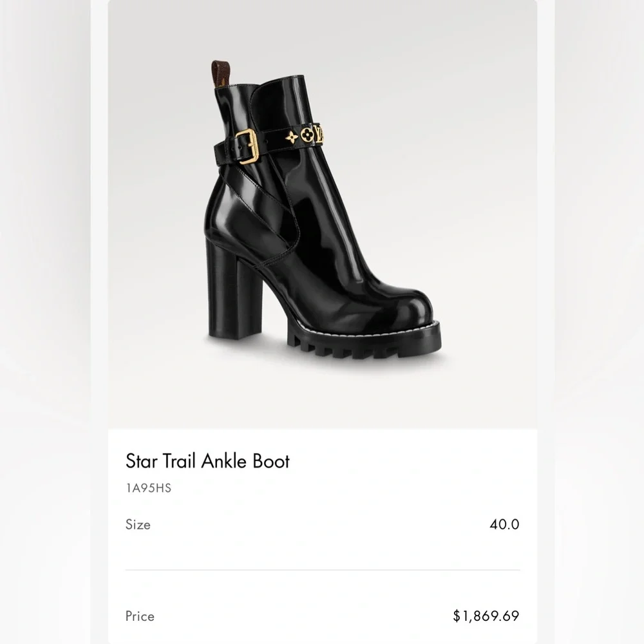Click the gold LV letters on strap
644x644 pixels.
[x=319, y=135]
